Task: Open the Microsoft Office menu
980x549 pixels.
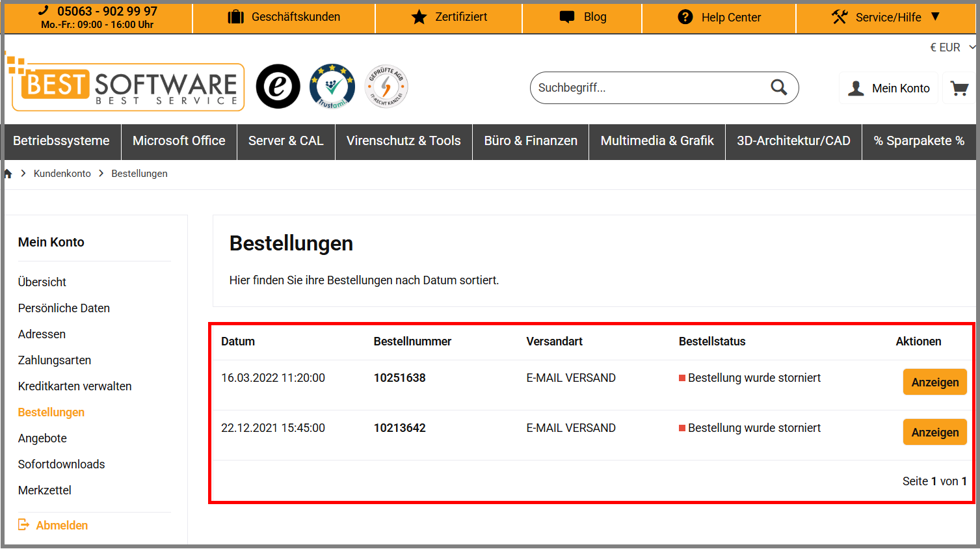Action: [x=179, y=141]
